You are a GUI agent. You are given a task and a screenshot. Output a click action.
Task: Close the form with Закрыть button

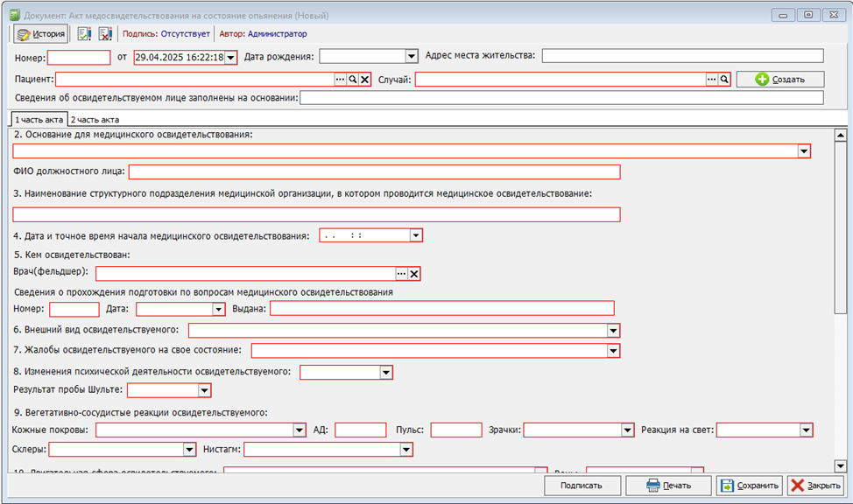(815, 486)
